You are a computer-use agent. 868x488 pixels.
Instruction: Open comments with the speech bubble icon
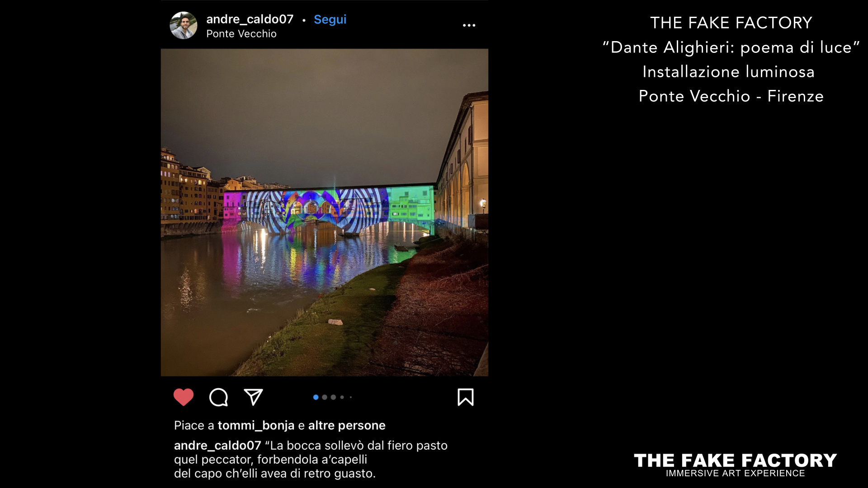pyautogui.click(x=218, y=398)
